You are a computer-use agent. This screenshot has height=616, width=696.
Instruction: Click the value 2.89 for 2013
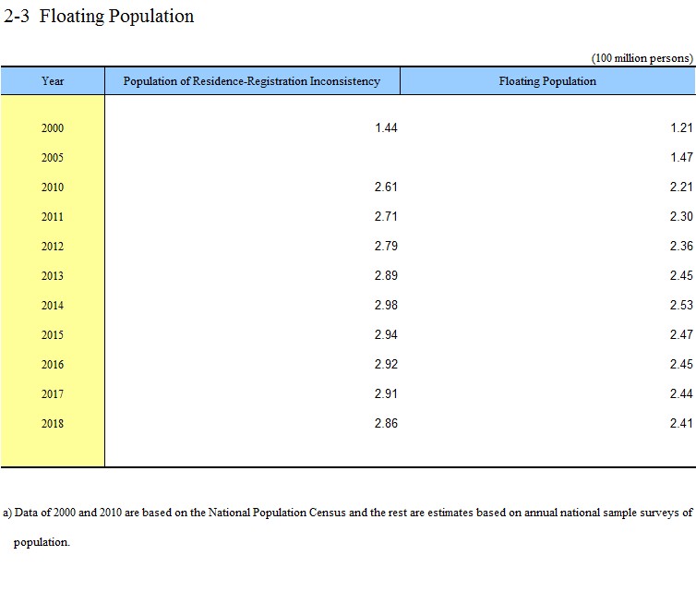pyautogui.click(x=386, y=276)
